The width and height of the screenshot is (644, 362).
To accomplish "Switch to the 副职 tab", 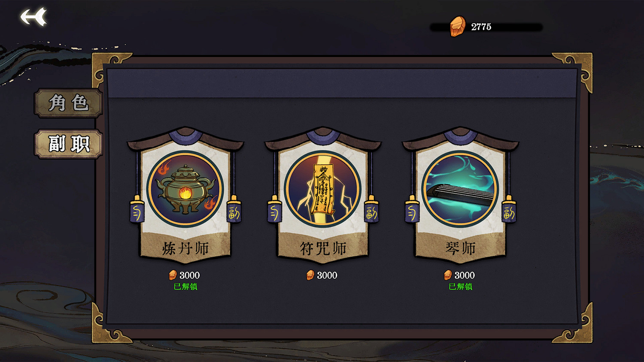I will pos(69,144).
